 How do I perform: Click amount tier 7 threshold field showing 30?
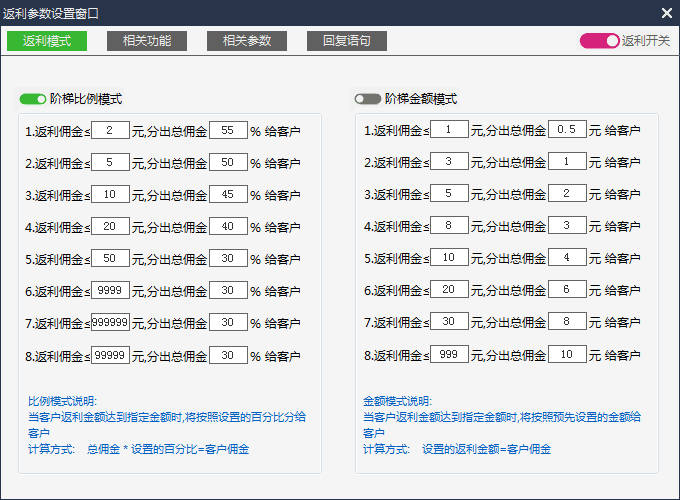[449, 322]
